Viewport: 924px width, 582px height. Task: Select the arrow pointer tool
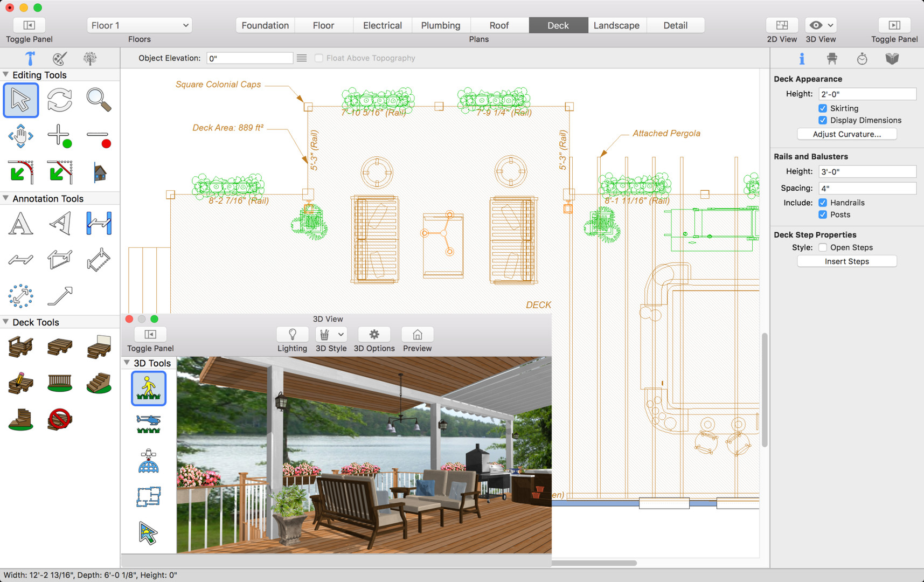(x=21, y=100)
